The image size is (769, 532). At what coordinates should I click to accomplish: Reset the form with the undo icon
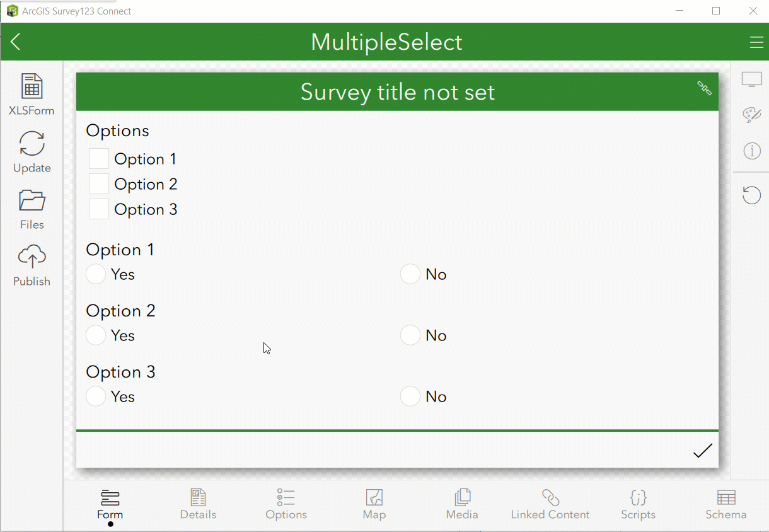coord(751,195)
